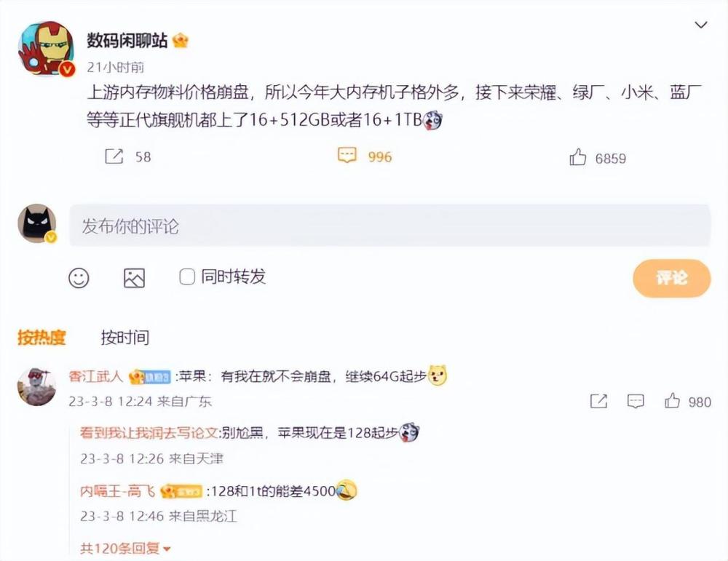
Task: Open 数码闲聊站 profile name link
Action: [x=127, y=40]
